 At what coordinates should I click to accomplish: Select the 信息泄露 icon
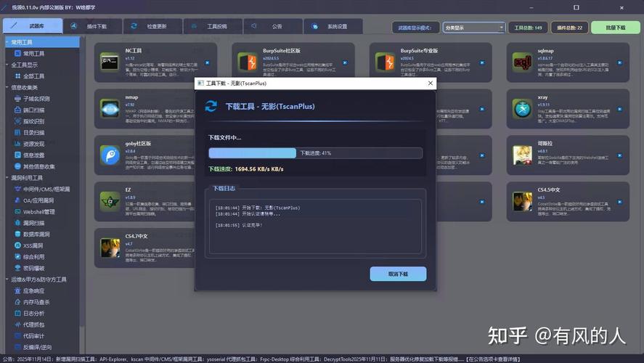(x=17, y=155)
